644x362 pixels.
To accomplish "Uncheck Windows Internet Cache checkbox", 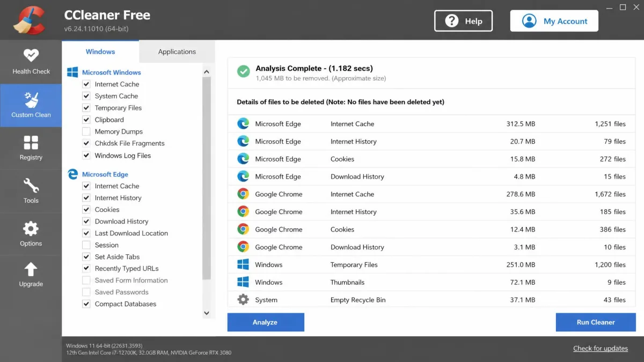I will [x=86, y=84].
